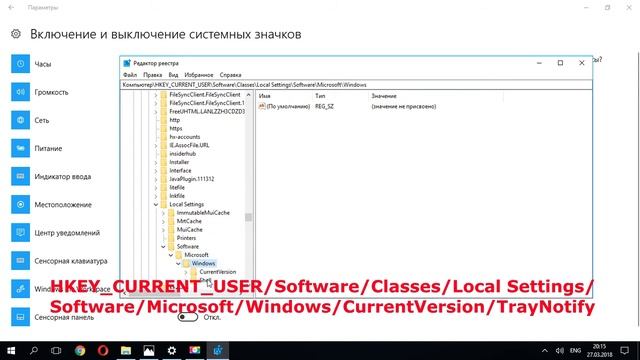Select the JavaPlugin.111312 key
Viewport: 640px width, 360px height.
coord(192,179)
